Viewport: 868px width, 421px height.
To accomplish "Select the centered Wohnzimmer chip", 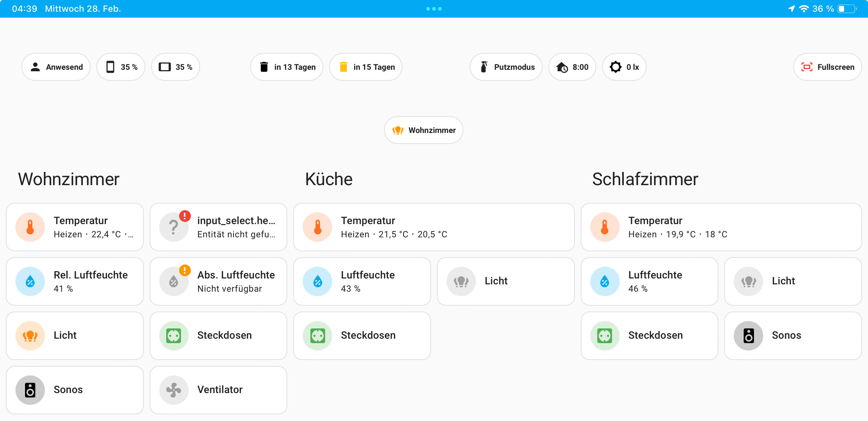I will coord(424,130).
